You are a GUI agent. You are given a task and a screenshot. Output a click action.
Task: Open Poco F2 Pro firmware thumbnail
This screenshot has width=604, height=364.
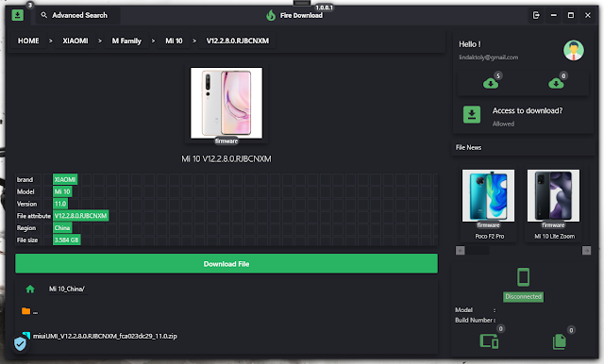[x=489, y=195]
